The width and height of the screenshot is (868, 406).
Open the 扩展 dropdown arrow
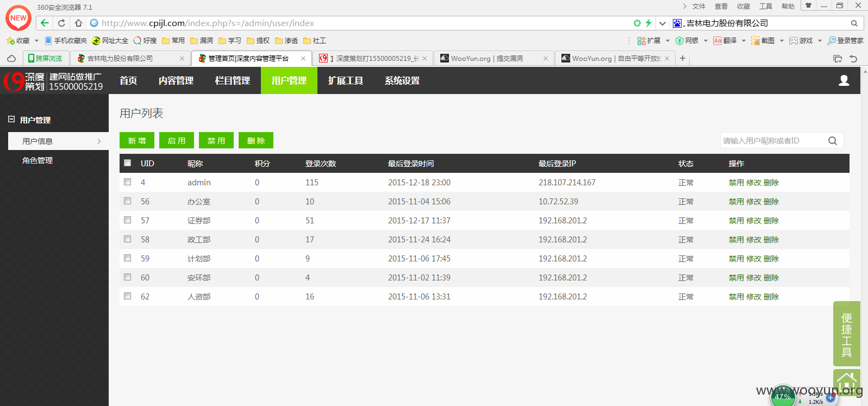667,41
